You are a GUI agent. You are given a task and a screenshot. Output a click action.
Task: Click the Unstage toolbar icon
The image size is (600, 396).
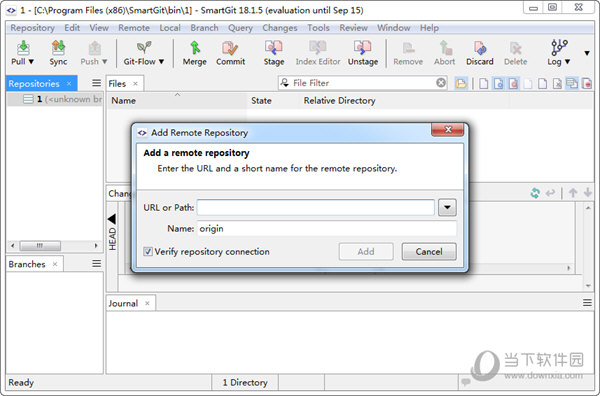point(362,48)
